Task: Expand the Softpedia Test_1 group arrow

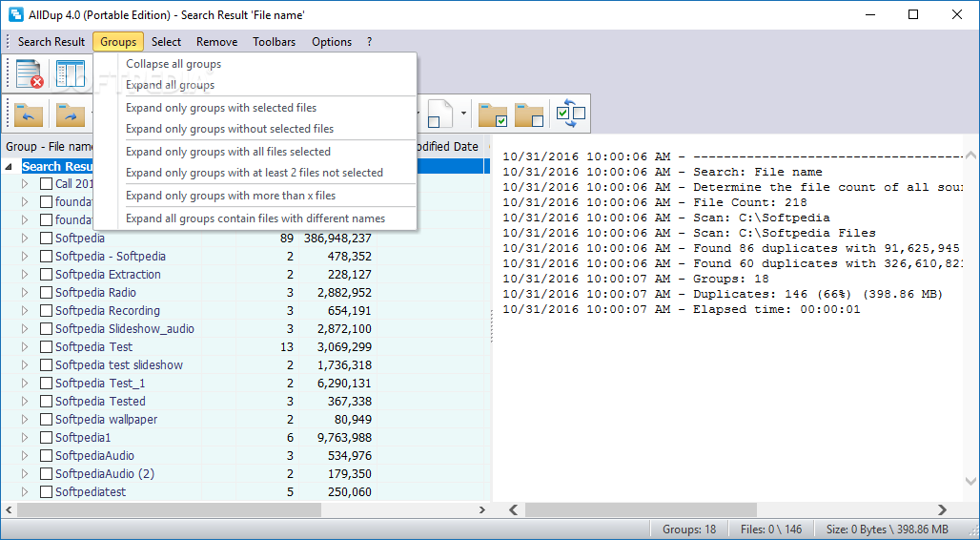Action: (x=25, y=384)
